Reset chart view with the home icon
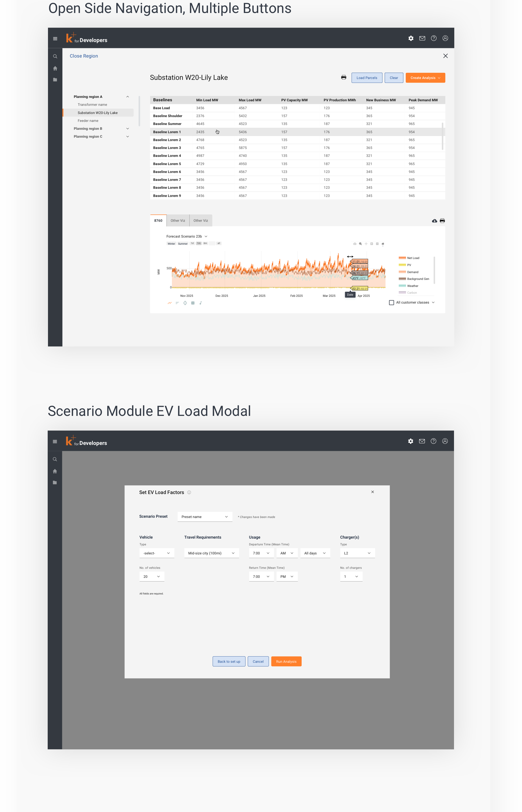Image resolution: width=522 pixels, height=812 pixels. (x=383, y=244)
